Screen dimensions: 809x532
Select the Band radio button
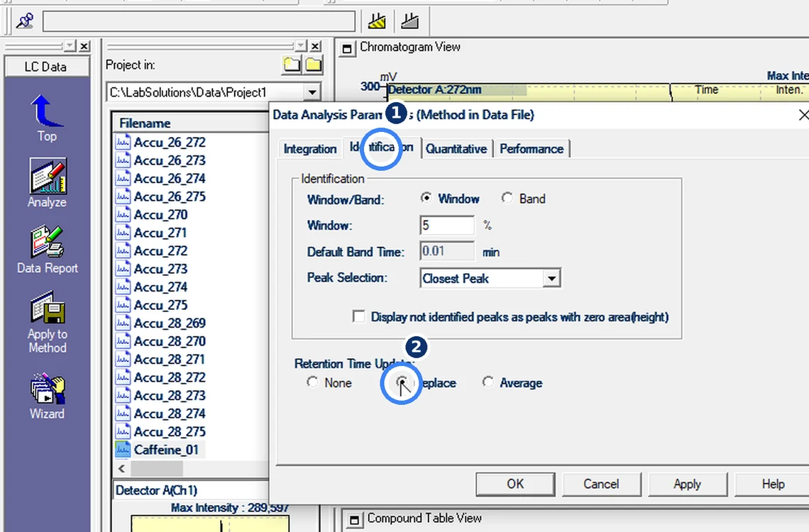click(507, 198)
